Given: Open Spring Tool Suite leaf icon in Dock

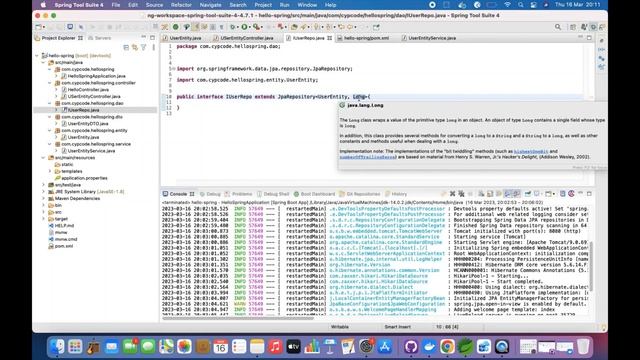Looking at the screenshot, I should (x=465, y=347).
